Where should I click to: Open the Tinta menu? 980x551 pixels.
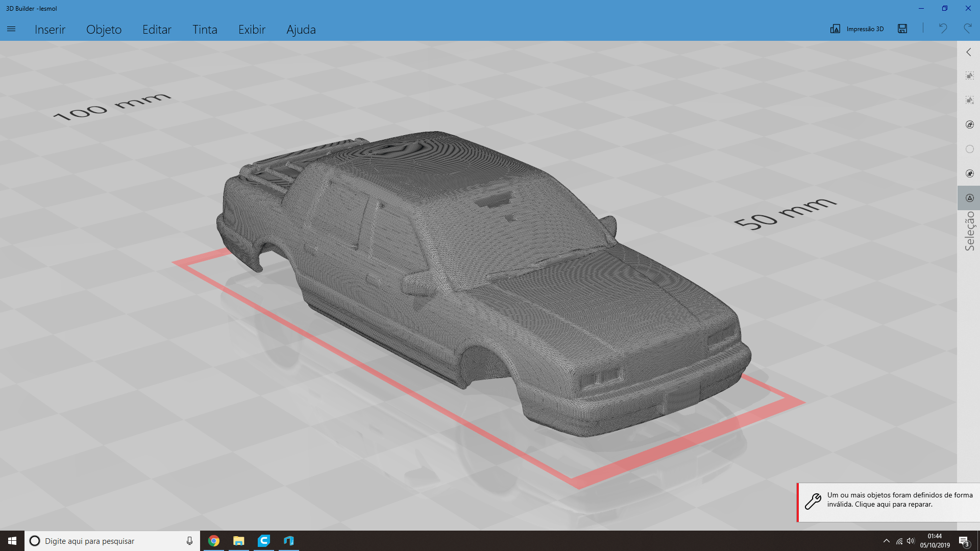tap(205, 30)
